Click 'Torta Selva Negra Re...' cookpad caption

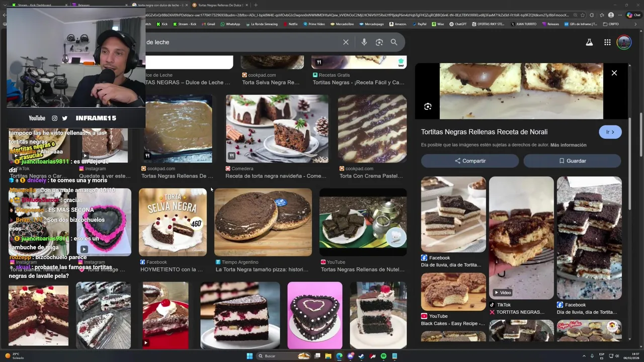pyautogui.click(x=271, y=82)
